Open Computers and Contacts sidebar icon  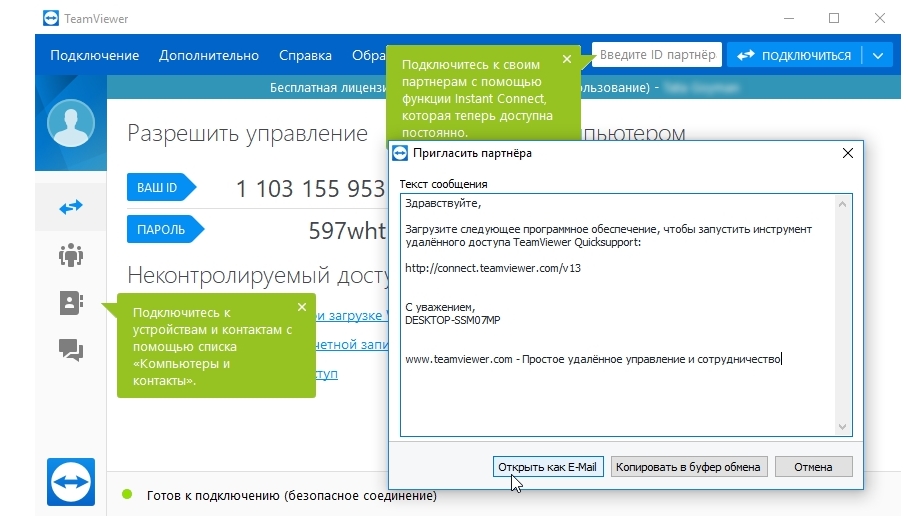pos(70,303)
